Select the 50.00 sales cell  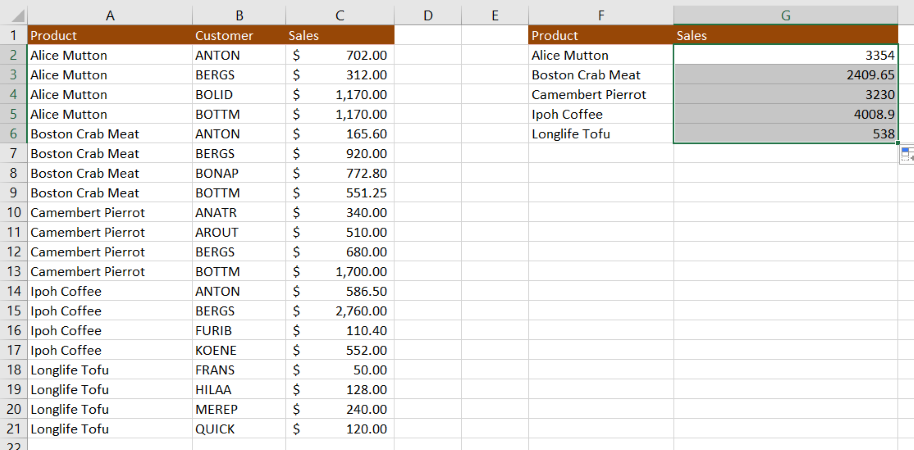340,370
